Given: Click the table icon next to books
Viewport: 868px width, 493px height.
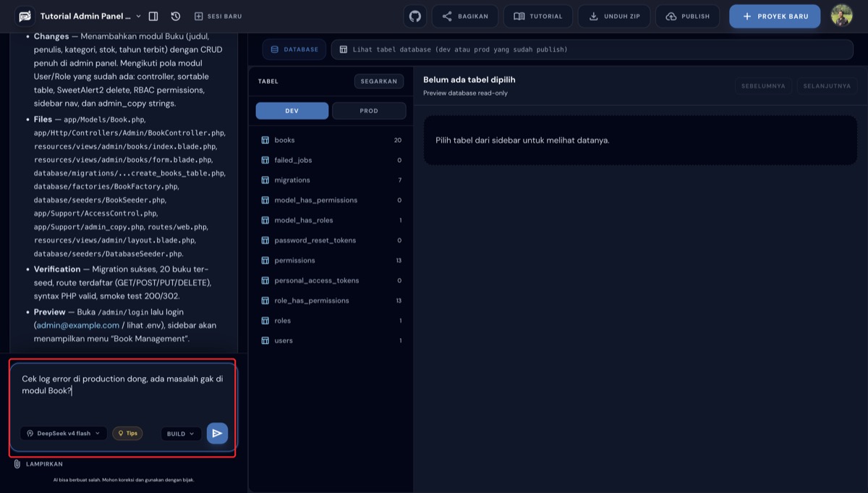Looking at the screenshot, I should [265, 140].
